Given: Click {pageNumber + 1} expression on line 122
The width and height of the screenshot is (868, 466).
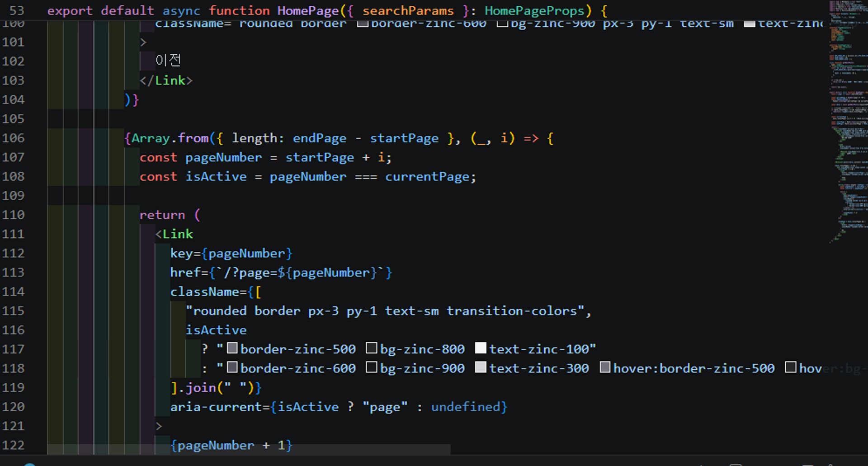Looking at the screenshot, I should click(x=231, y=445).
